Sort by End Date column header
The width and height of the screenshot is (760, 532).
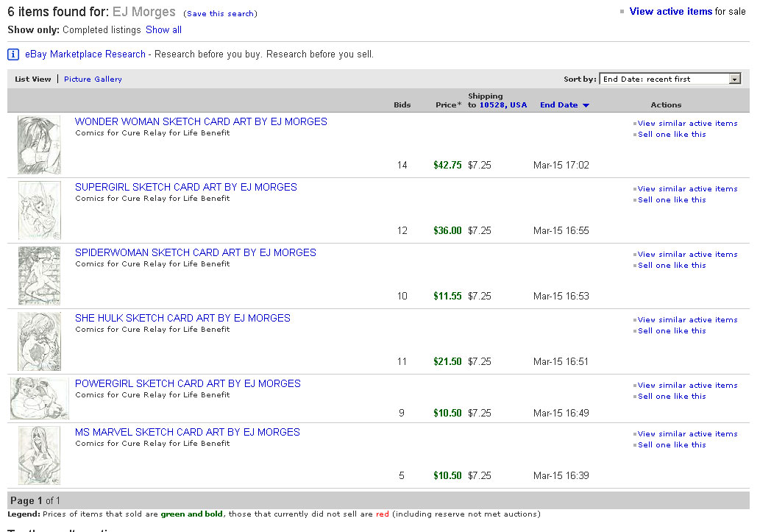pyautogui.click(x=559, y=104)
